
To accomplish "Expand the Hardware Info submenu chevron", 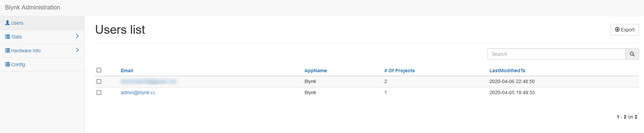I will tap(77, 50).
